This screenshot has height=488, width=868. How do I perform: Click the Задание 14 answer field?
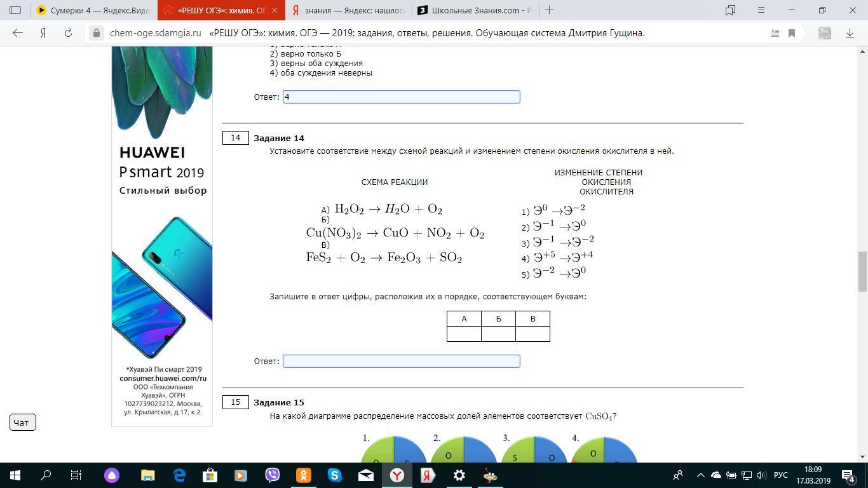tap(402, 361)
